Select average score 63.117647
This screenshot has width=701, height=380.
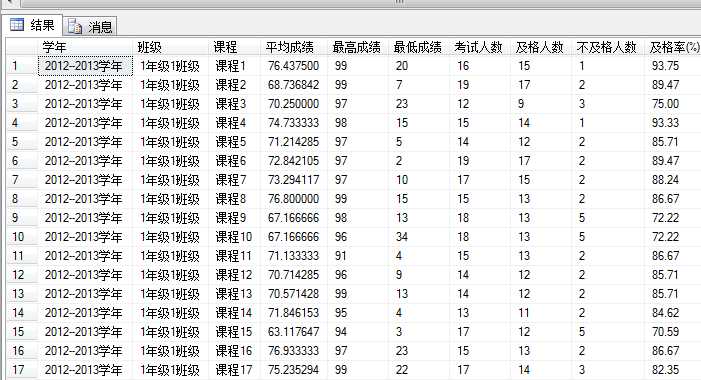294,332
